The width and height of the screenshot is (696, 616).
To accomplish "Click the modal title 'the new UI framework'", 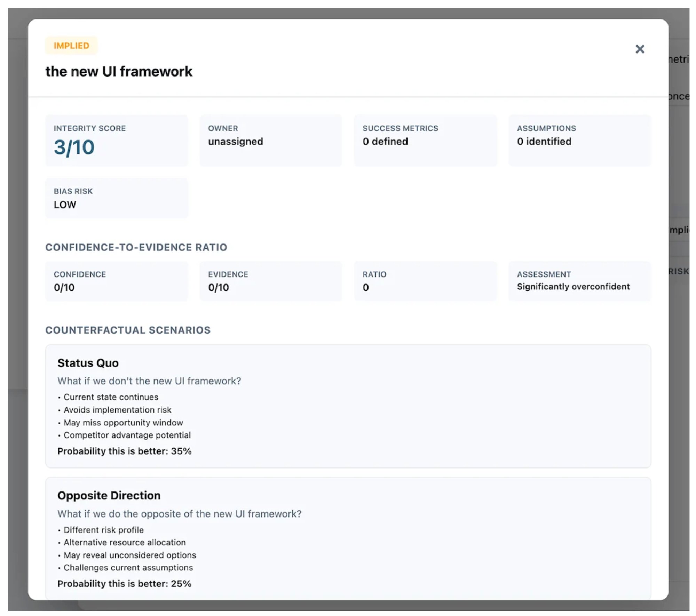I will [x=119, y=71].
